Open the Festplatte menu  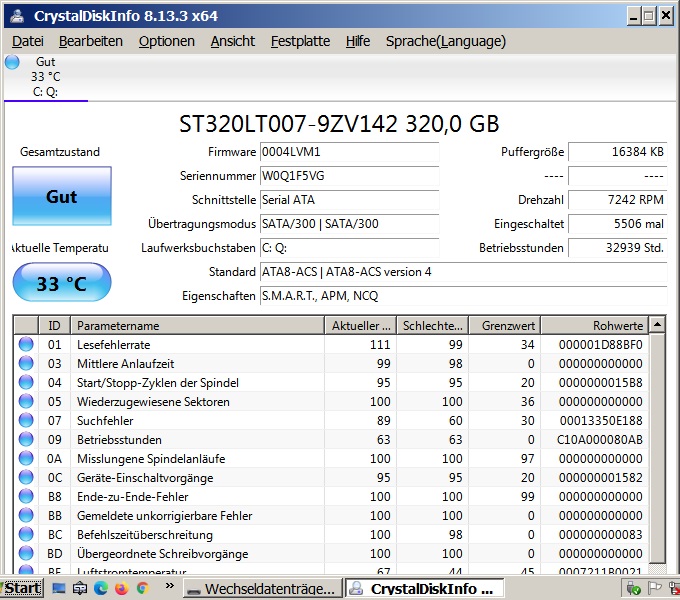(300, 41)
